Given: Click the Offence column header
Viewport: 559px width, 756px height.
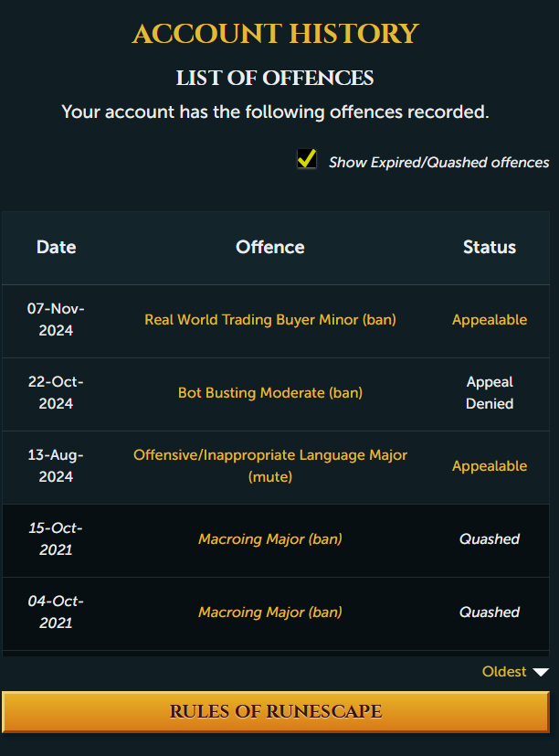Looking at the screenshot, I should click(x=270, y=248).
